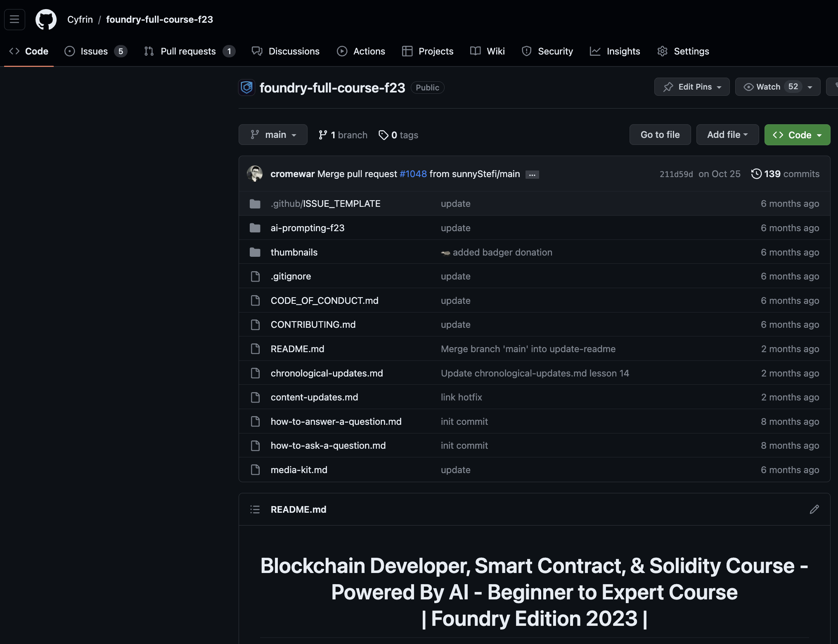Open the CODE_OF_CONDUCT.md file
838x644 pixels.
tap(324, 301)
